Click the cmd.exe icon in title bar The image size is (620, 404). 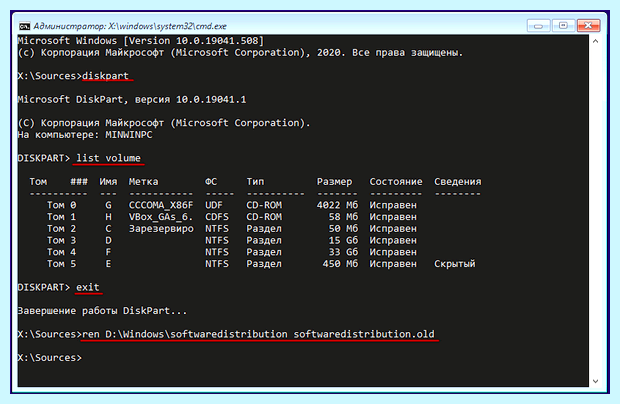(x=25, y=26)
